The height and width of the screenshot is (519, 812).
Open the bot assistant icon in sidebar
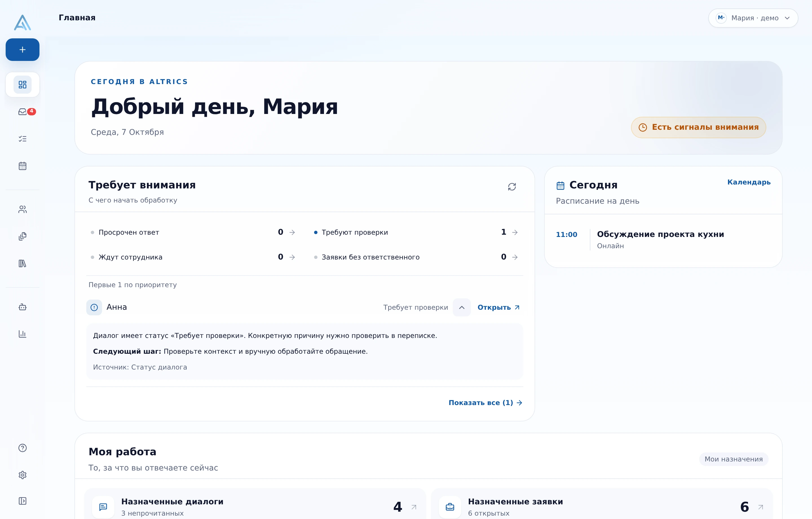[x=23, y=307]
